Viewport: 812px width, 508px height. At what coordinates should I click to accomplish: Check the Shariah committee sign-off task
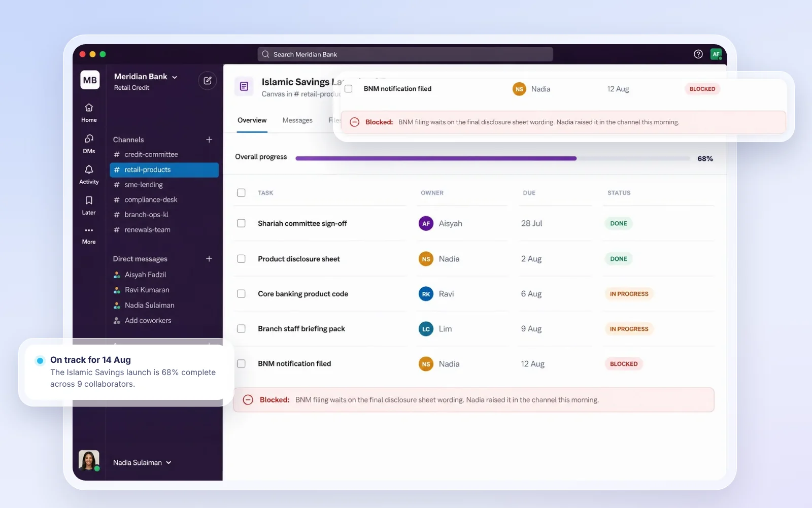pyautogui.click(x=241, y=223)
